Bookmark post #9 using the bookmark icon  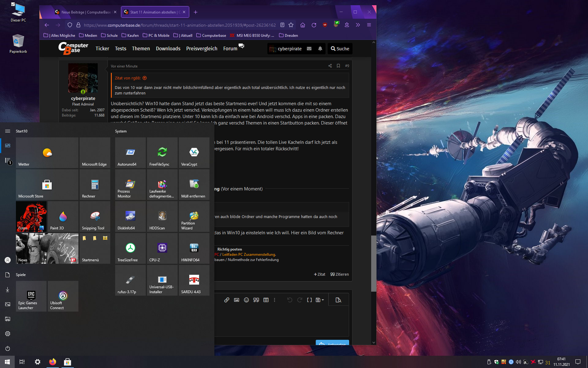pyautogui.click(x=338, y=66)
